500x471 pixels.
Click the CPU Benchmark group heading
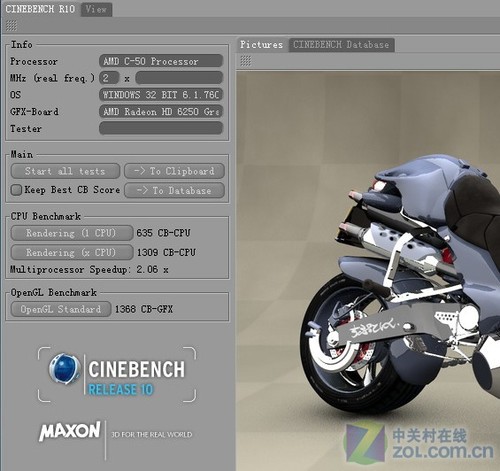click(46, 216)
